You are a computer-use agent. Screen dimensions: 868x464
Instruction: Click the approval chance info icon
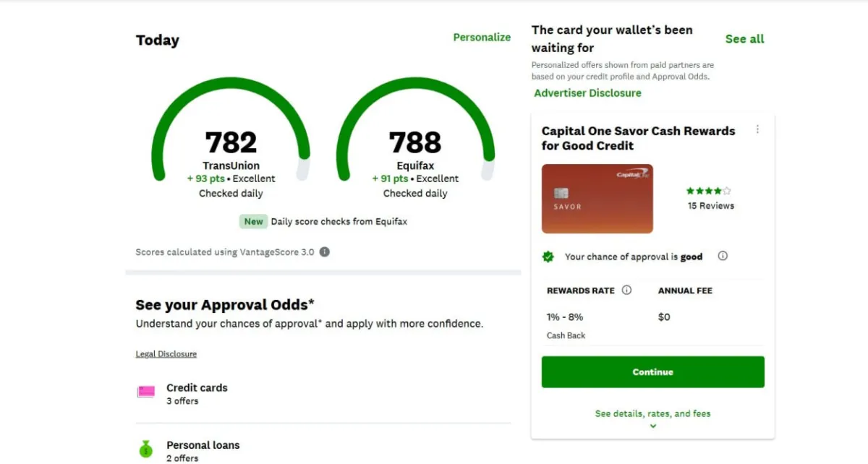(723, 256)
